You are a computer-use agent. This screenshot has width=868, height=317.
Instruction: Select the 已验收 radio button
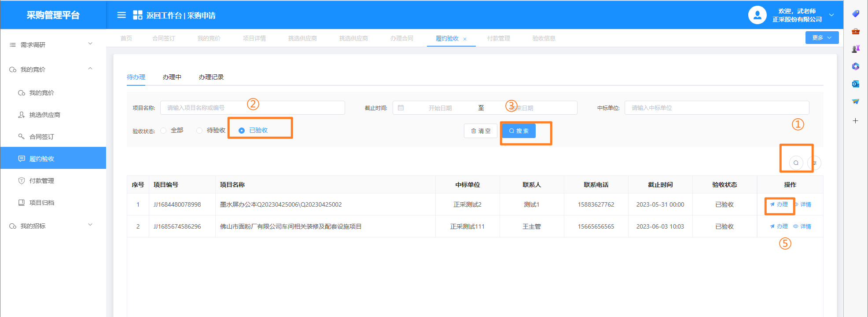pos(242,131)
